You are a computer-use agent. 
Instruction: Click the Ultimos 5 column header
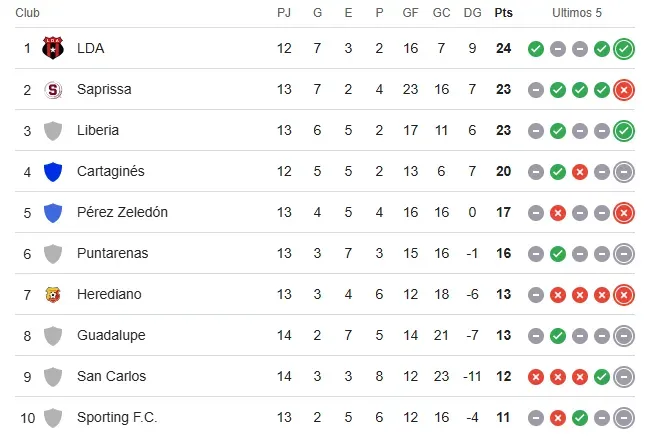tap(578, 13)
